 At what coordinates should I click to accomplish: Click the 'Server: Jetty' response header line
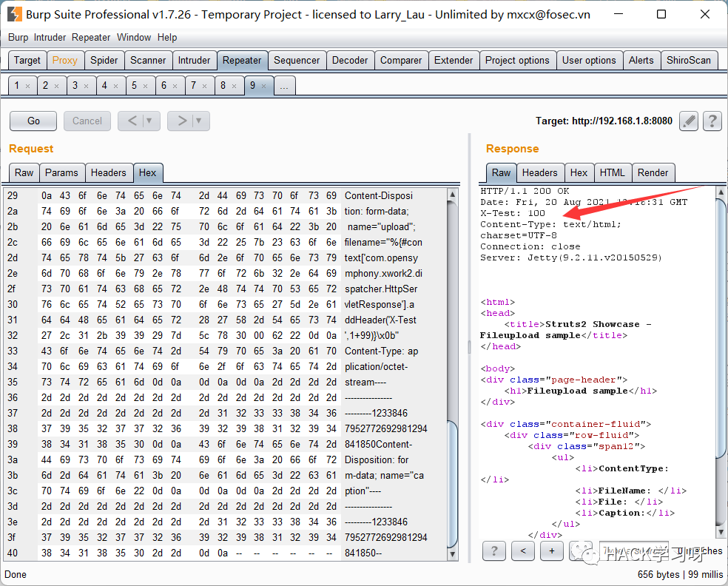click(x=571, y=257)
